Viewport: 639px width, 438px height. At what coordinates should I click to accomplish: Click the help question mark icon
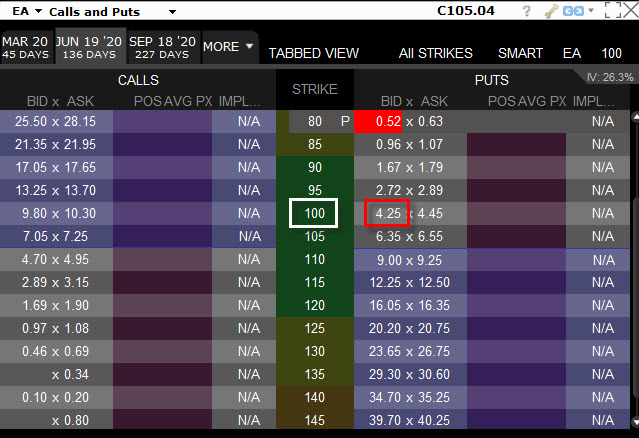[527, 12]
